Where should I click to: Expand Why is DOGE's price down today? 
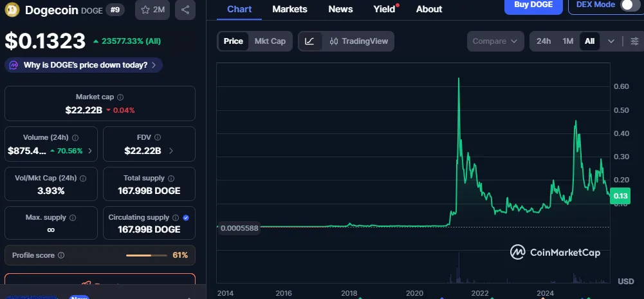[84, 65]
